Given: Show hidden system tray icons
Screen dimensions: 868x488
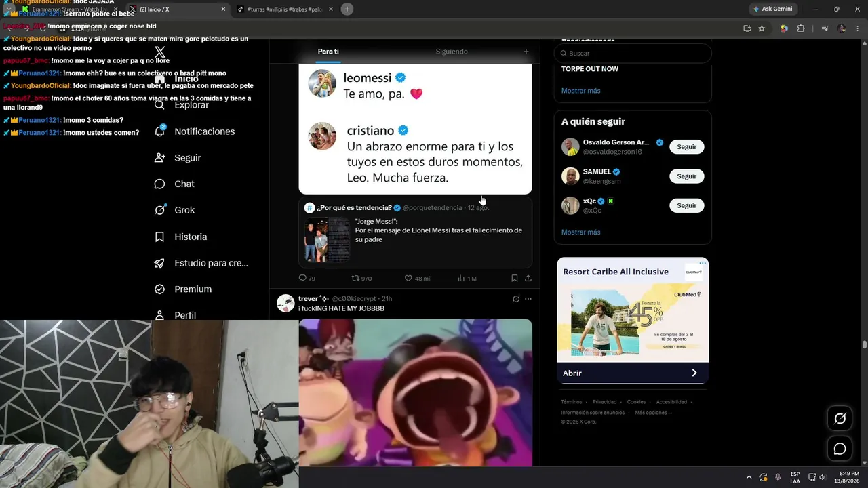Looking at the screenshot, I should pos(749,477).
